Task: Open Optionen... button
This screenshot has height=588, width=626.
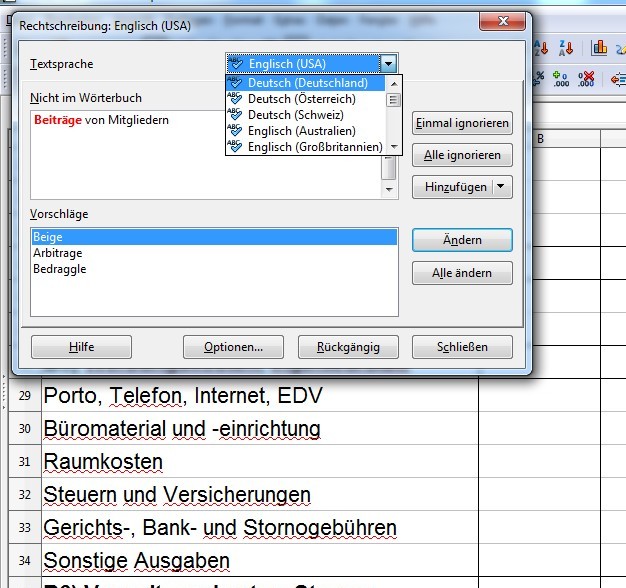Action: click(x=234, y=347)
